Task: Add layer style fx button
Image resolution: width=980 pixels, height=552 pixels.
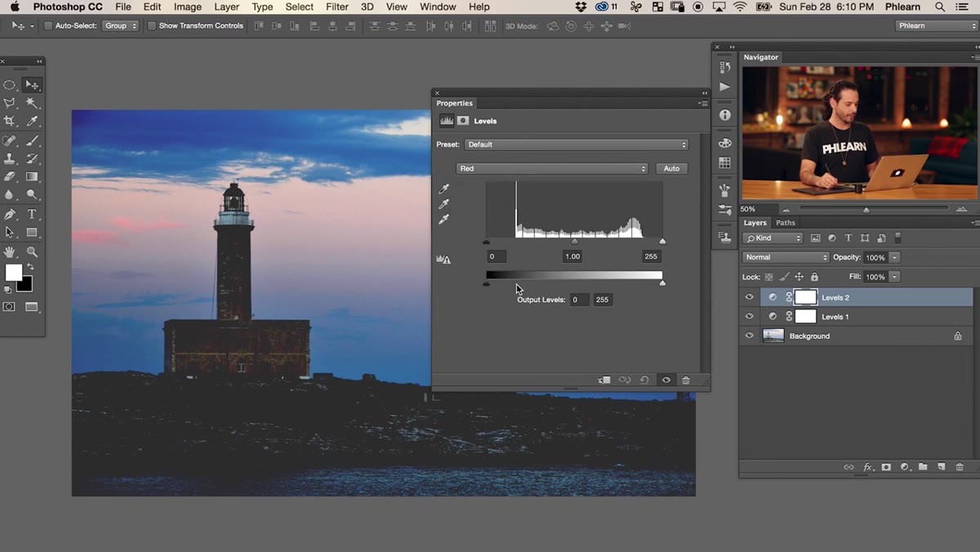Action: point(868,467)
